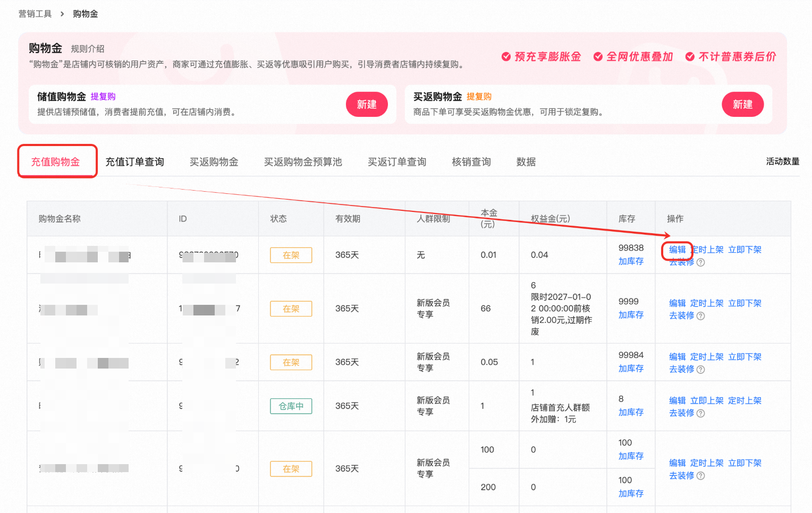
Task: Click 加库存 under stock 99984
Action: point(631,369)
